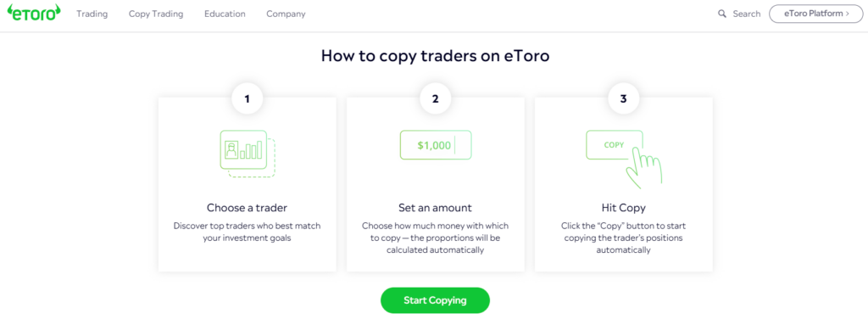This screenshot has height=325, width=868.
Task: Expand the Company menu
Action: tap(286, 14)
